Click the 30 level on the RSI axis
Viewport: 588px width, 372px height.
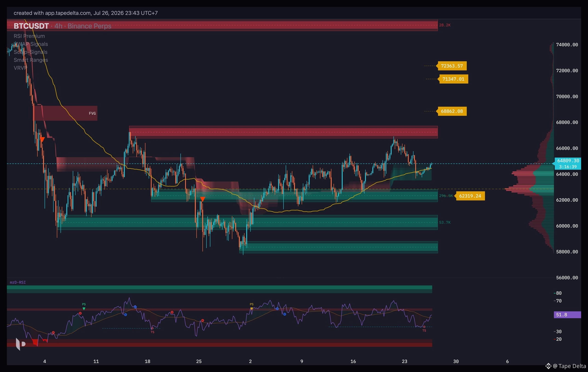tap(559, 332)
